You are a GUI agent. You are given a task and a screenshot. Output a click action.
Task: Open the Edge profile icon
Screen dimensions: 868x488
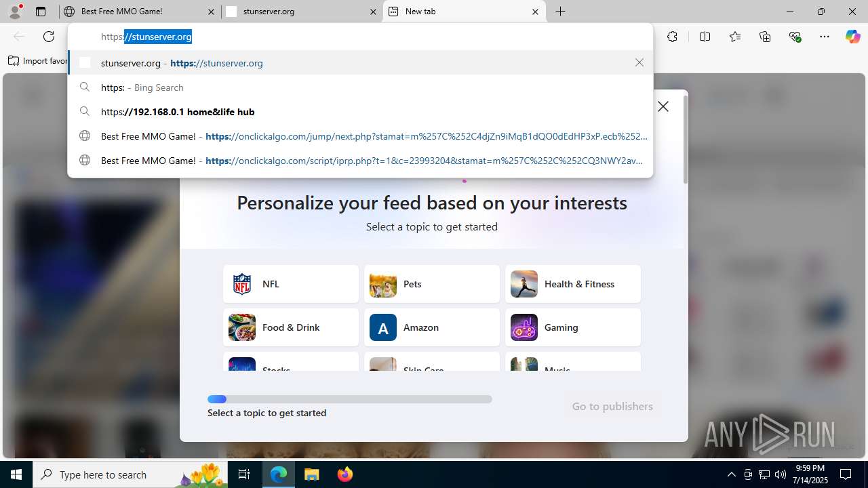(15, 11)
